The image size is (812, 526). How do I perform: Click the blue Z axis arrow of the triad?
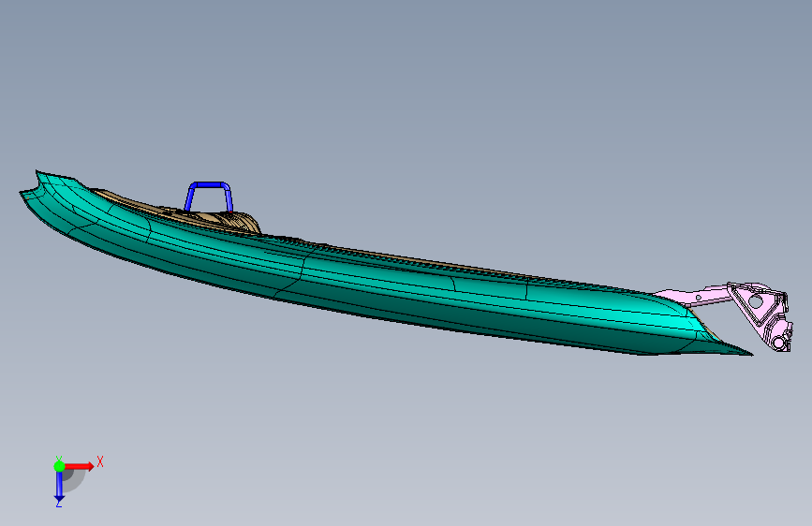click(x=59, y=487)
